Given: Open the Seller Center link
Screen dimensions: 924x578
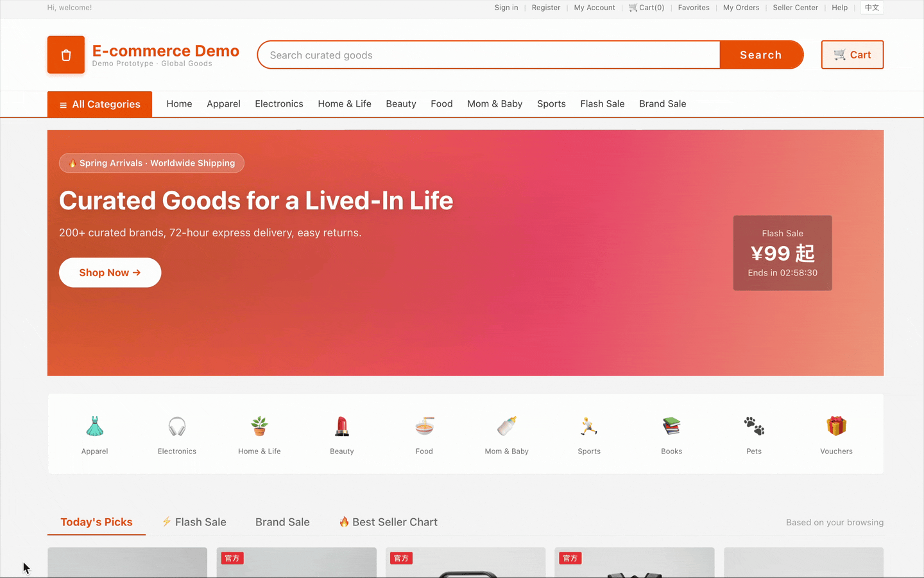Looking at the screenshot, I should point(796,8).
